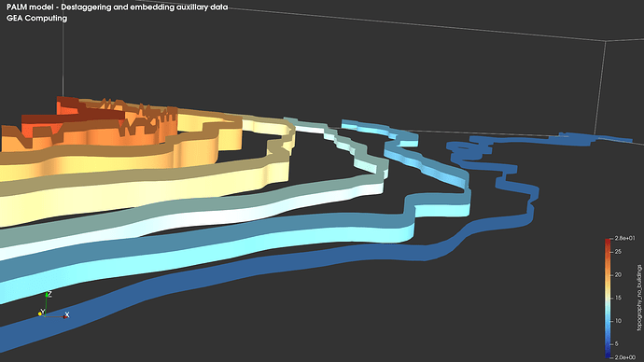Click the 'GEA Computing' annotation text
The height and width of the screenshot is (362, 644).
click(36, 18)
